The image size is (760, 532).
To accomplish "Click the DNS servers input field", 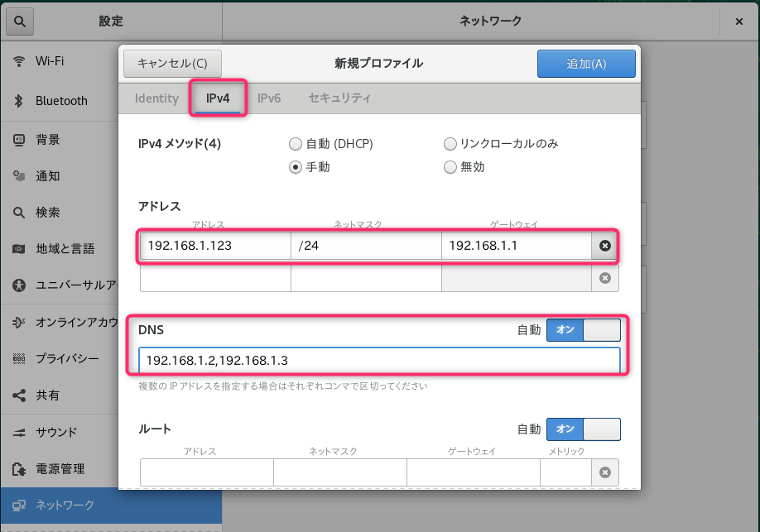I will click(x=379, y=360).
